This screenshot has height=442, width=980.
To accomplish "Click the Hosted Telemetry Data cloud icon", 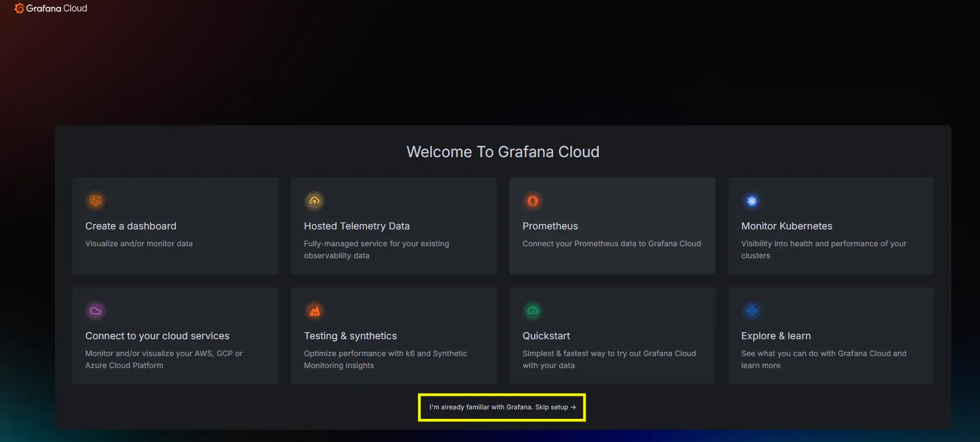I will (315, 201).
